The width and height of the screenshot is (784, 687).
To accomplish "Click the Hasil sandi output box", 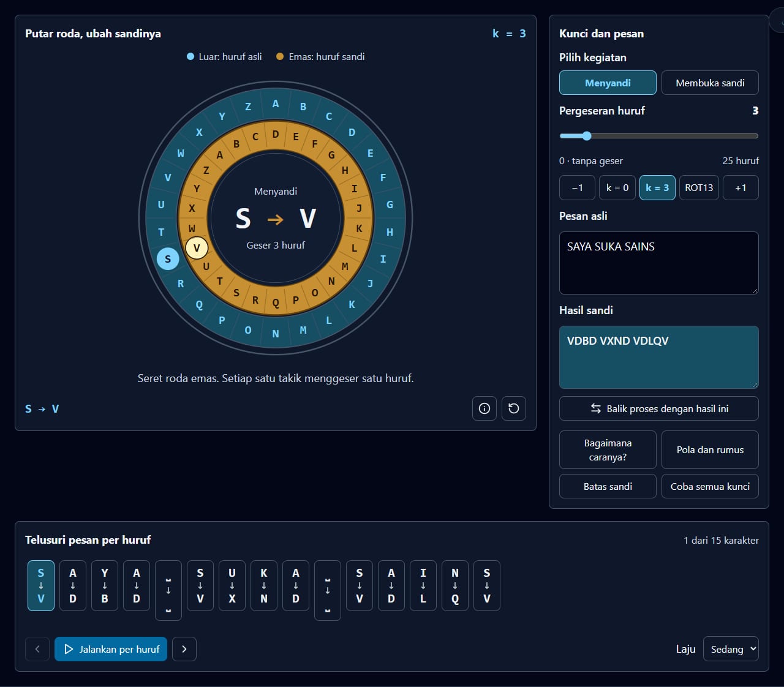I will click(659, 357).
